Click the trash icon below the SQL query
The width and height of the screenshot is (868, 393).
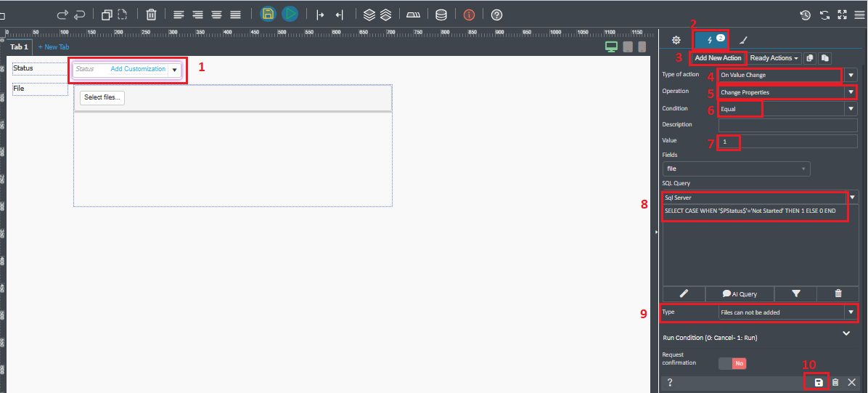838,293
